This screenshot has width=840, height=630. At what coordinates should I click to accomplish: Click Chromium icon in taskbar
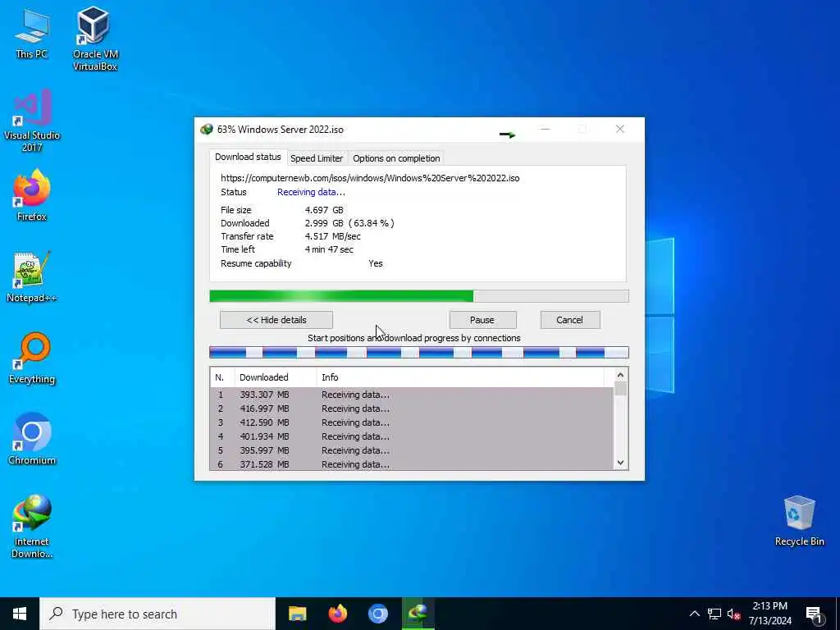pyautogui.click(x=377, y=614)
